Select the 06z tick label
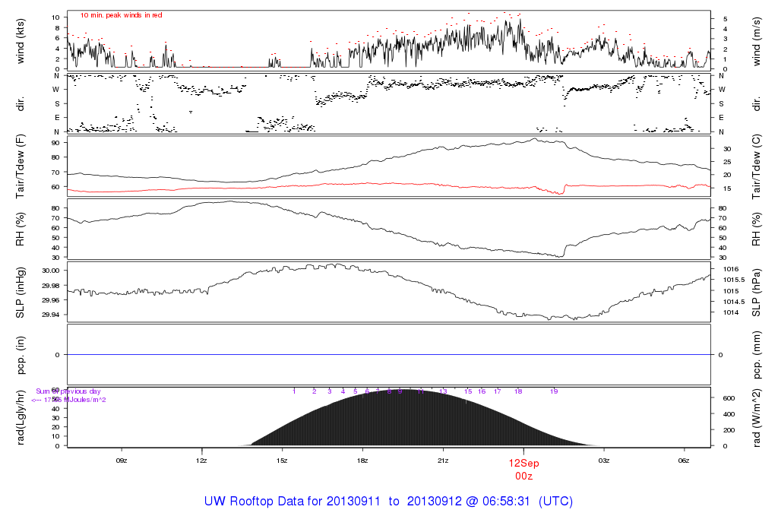 [x=684, y=461]
